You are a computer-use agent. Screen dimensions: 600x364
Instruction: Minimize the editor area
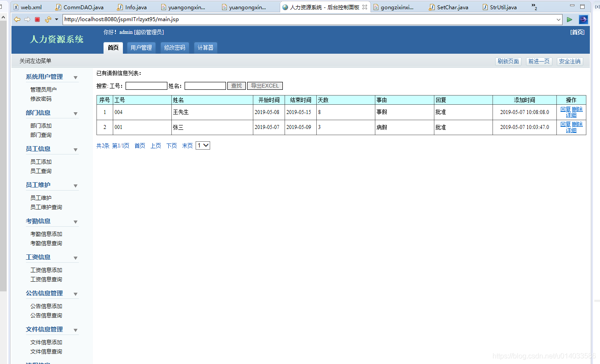[x=572, y=6]
